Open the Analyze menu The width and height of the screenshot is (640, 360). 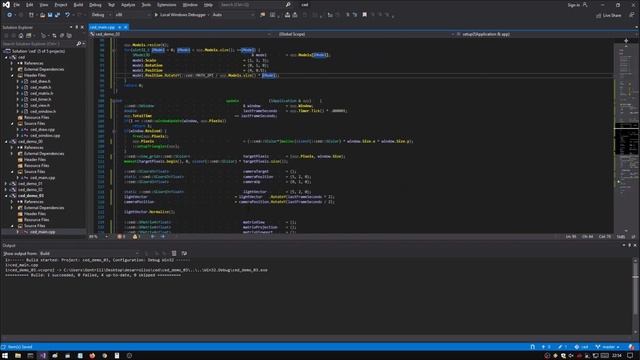[x=128, y=5]
